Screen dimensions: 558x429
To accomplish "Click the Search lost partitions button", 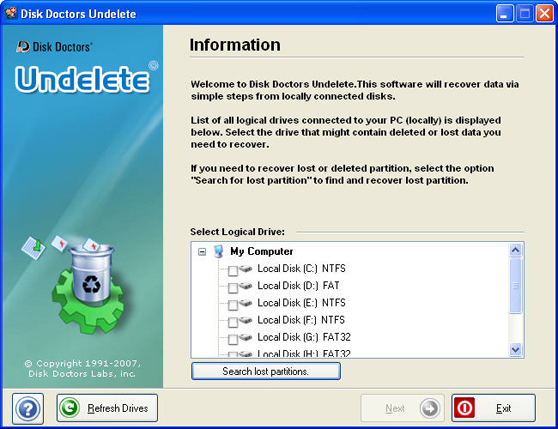I will [x=266, y=371].
